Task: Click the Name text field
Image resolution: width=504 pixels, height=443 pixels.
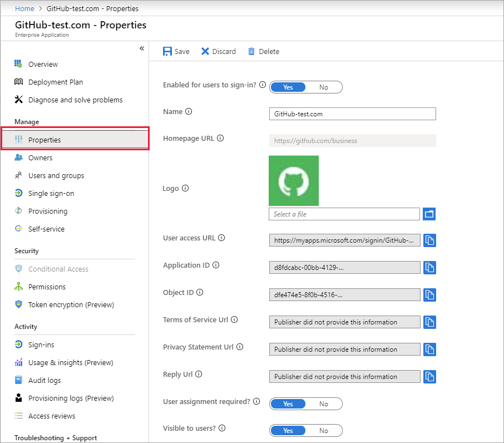Action: pos(352,114)
